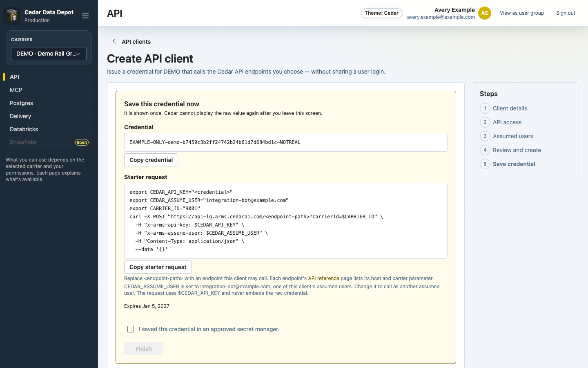Go back using the chevron beside API clients
The width and height of the screenshot is (588, 368).
pyautogui.click(x=114, y=41)
